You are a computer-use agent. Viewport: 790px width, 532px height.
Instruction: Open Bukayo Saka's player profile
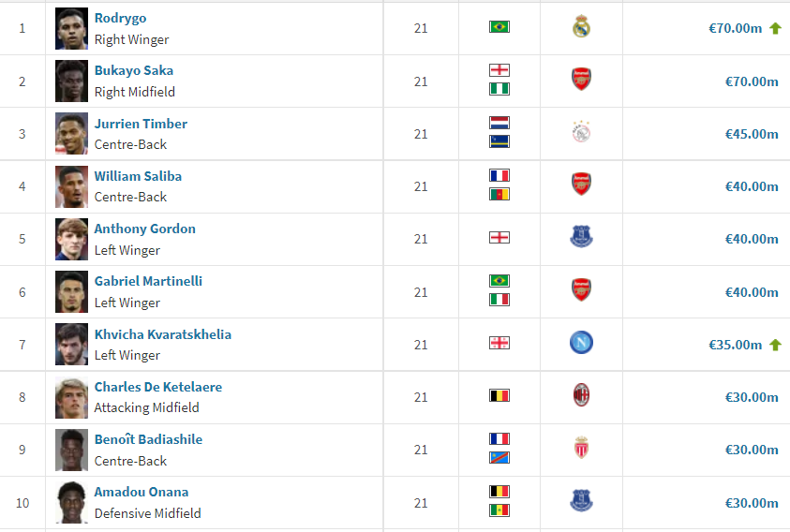tap(133, 70)
